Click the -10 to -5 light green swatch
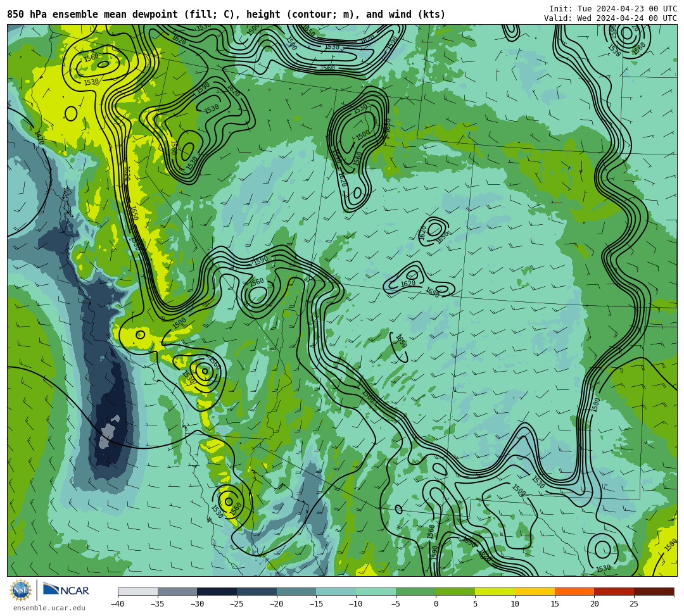Image resolution: width=684 pixels, height=616 pixels. 376,591
